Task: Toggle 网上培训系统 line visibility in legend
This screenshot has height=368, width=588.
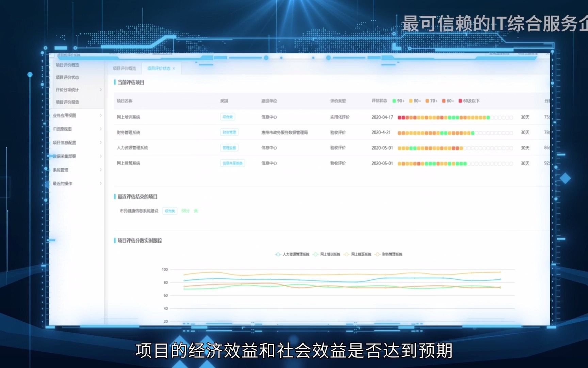Action: 327,254
